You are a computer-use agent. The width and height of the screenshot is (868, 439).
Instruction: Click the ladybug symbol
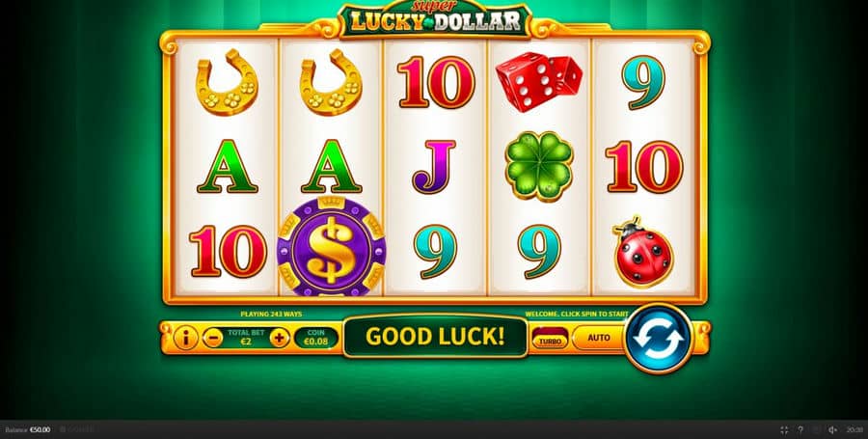click(x=643, y=252)
